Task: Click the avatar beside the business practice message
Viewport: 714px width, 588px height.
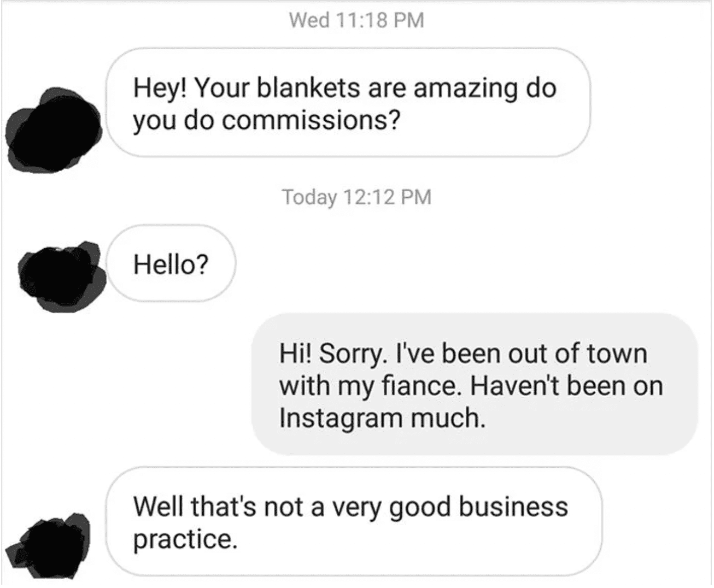Action: pos(48,544)
